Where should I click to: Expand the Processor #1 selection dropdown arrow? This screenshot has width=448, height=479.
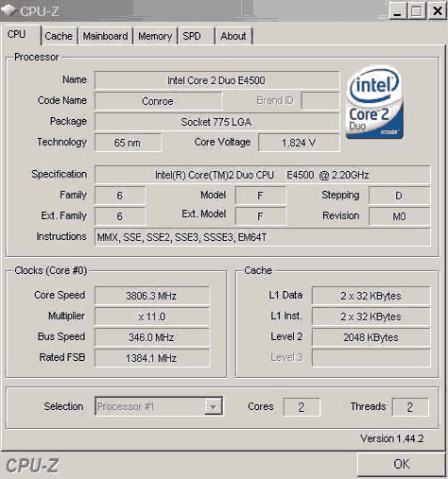pyautogui.click(x=214, y=406)
